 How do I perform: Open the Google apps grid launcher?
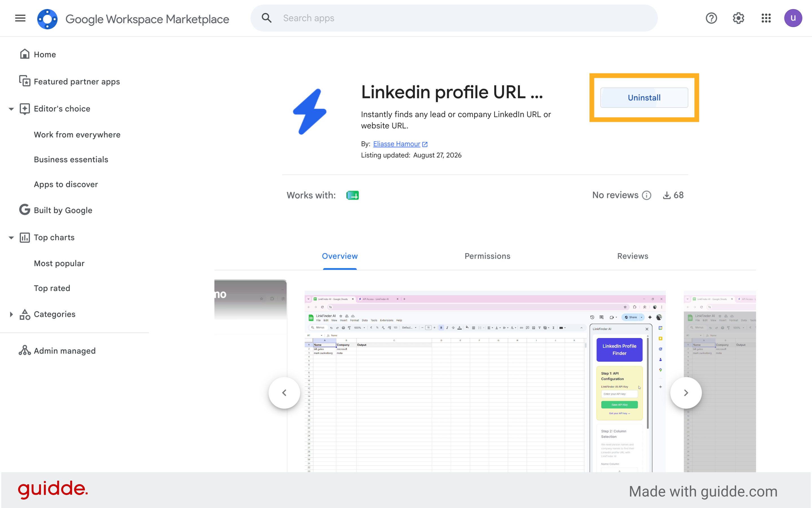(766, 18)
